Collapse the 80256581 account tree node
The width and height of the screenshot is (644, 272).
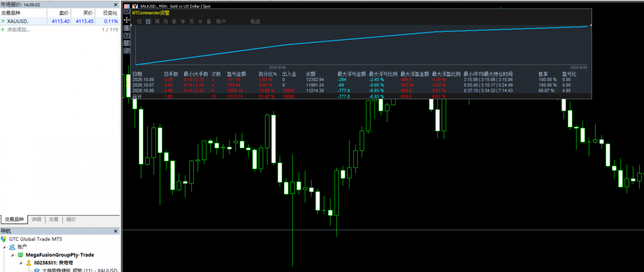tap(21, 262)
